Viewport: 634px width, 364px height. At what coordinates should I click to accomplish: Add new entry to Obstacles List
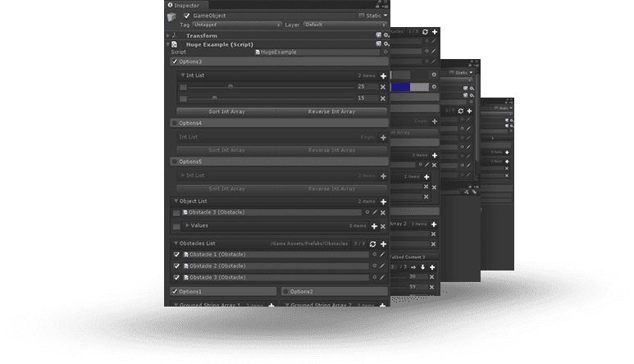383,244
